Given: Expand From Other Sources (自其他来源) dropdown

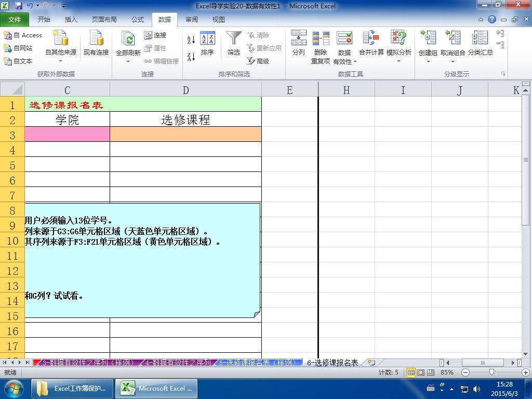Looking at the screenshot, I should (x=61, y=61).
